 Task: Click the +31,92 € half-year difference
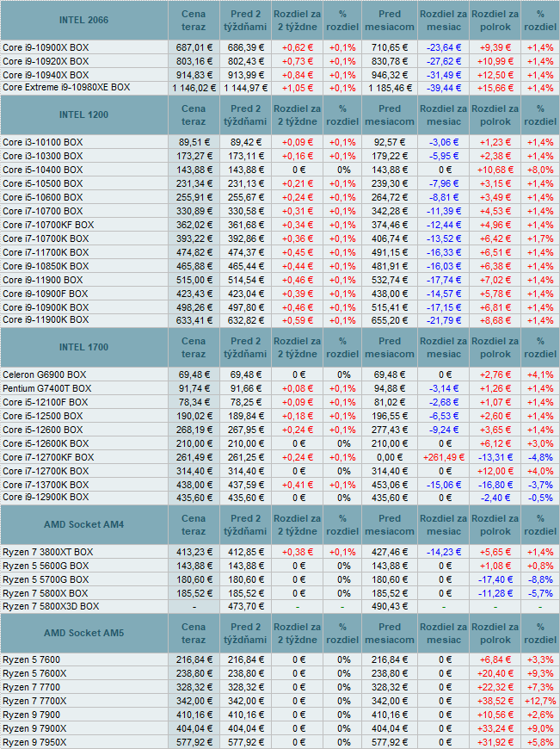click(495, 743)
